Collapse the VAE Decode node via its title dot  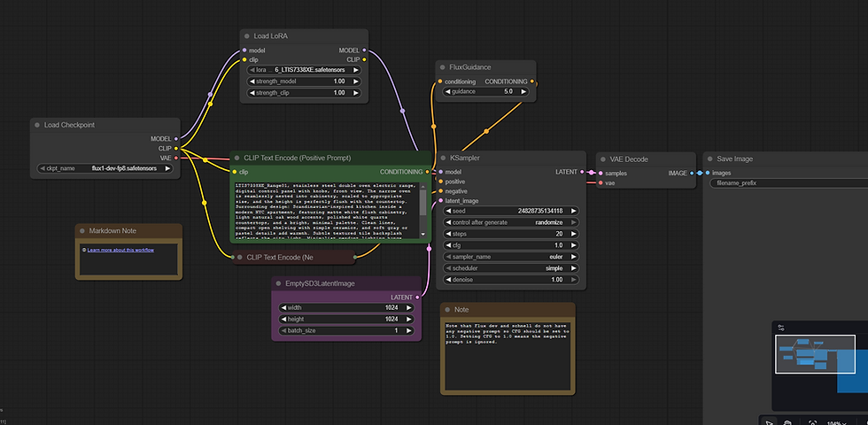click(601, 159)
